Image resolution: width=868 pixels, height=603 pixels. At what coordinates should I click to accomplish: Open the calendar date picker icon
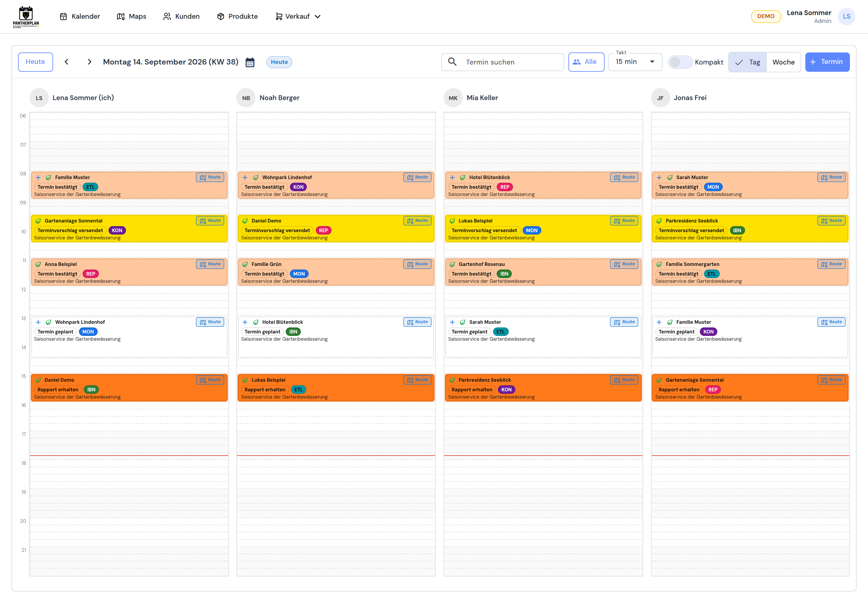pyautogui.click(x=250, y=62)
